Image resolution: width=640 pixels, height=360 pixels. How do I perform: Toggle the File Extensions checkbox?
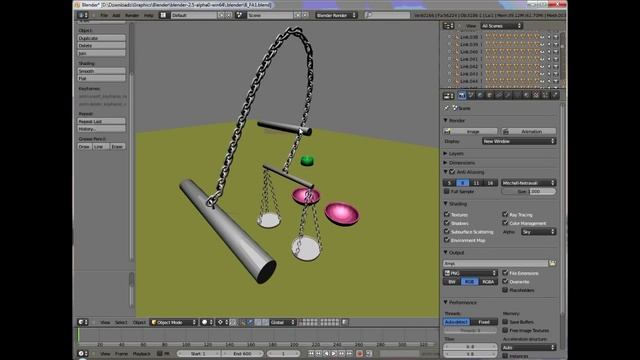coord(505,273)
